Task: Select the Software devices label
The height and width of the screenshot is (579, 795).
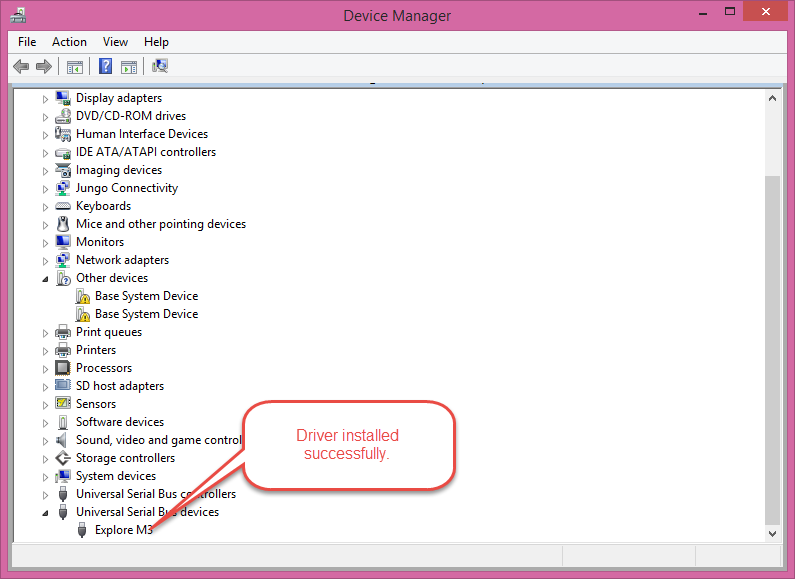Action: coord(120,421)
